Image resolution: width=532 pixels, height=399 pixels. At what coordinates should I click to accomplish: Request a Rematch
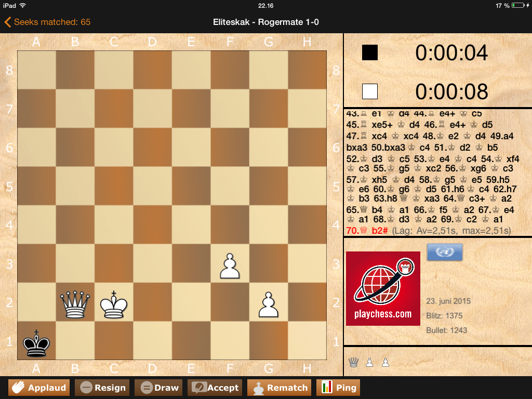coord(280,388)
